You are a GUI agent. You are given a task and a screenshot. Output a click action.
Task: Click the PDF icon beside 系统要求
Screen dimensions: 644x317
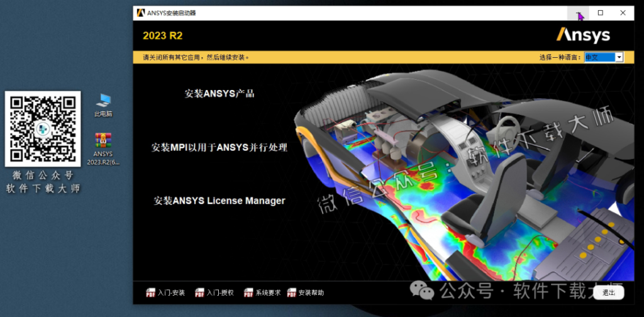pos(248,292)
